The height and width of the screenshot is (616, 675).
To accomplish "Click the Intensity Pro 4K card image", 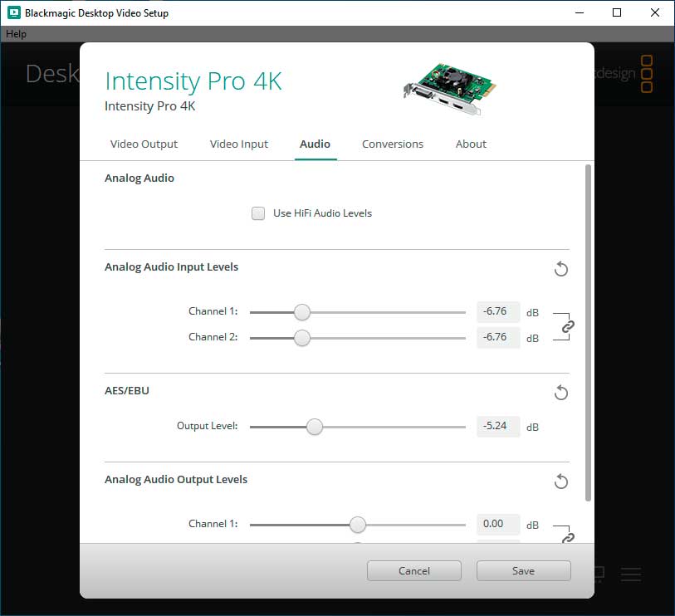I will tap(449, 89).
